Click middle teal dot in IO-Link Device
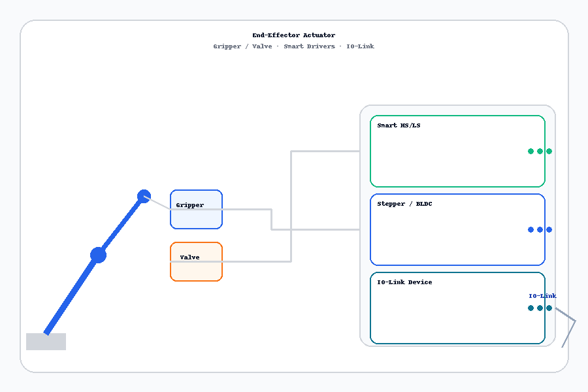 coord(540,308)
